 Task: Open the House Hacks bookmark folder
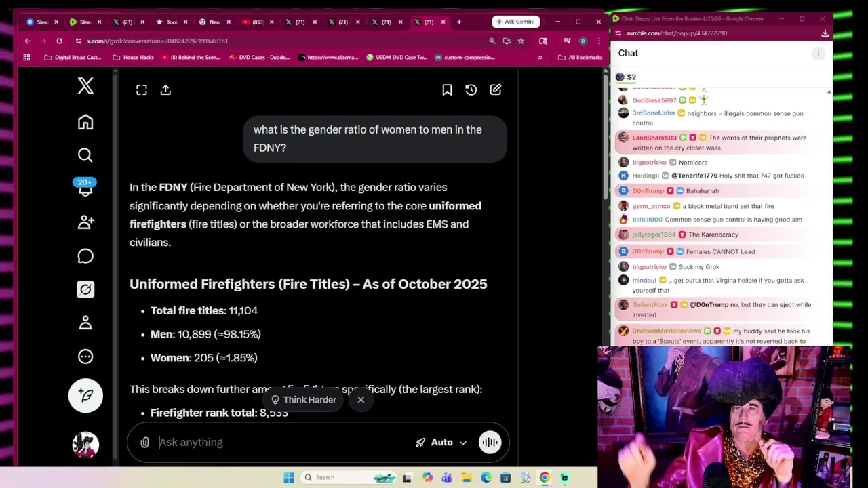[x=133, y=58]
